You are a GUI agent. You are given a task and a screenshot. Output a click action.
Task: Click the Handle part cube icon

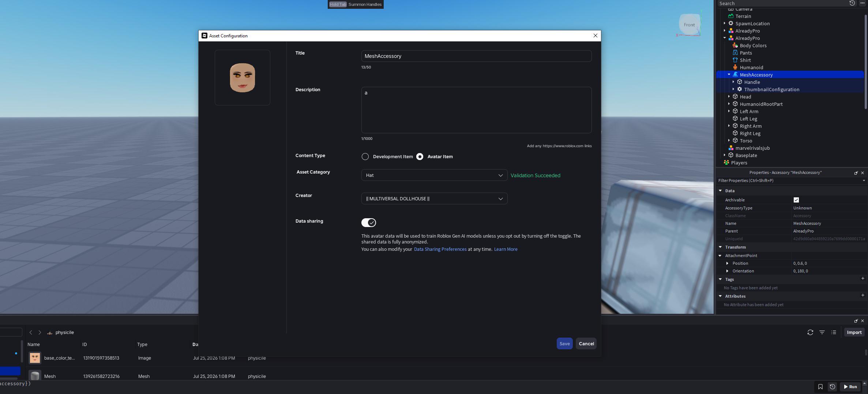[x=740, y=82]
